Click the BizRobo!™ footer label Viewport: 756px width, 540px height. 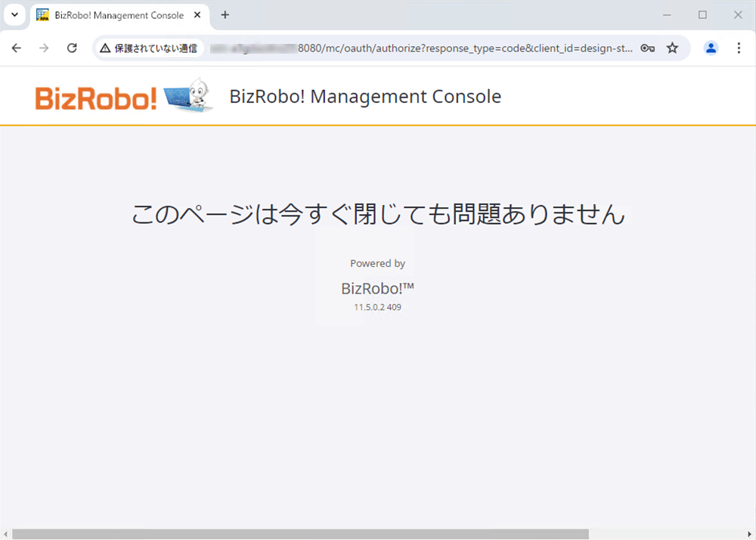pyautogui.click(x=377, y=288)
